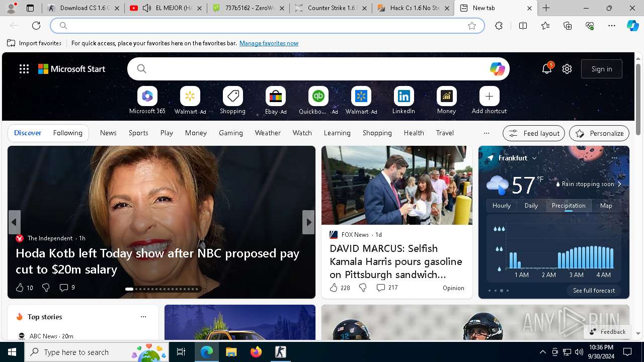Open File Explorer from taskbar

point(231,352)
